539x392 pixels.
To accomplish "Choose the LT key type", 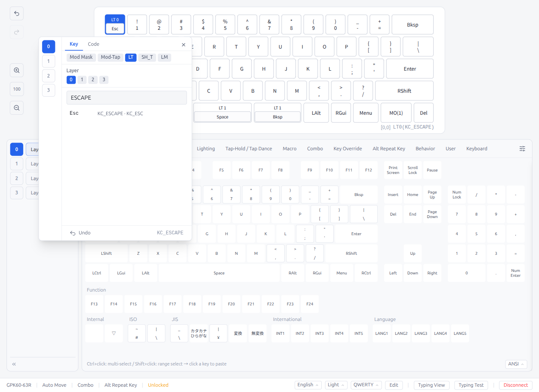I will coord(131,57).
